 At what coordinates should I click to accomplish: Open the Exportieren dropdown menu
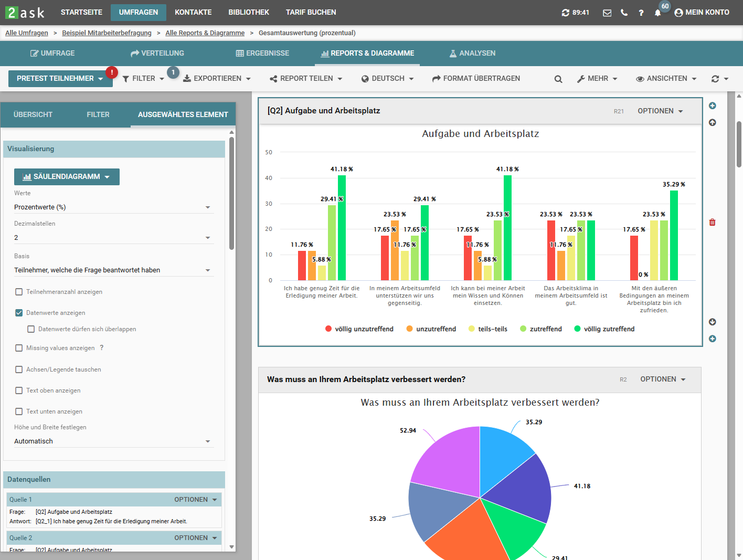coord(217,79)
